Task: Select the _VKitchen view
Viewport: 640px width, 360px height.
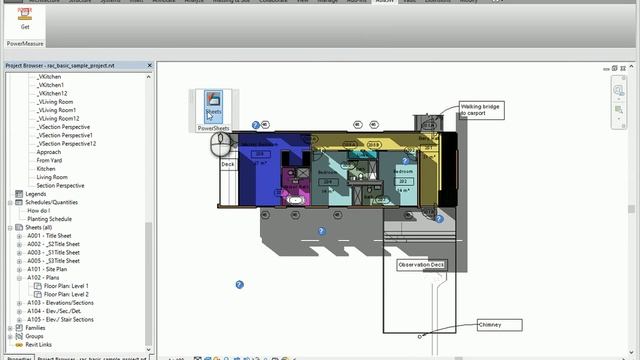Action: (49, 77)
